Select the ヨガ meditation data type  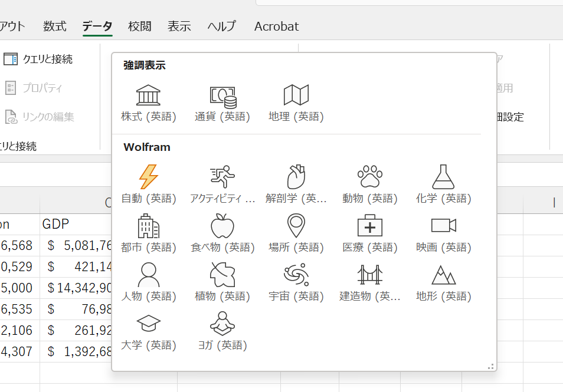pos(221,324)
